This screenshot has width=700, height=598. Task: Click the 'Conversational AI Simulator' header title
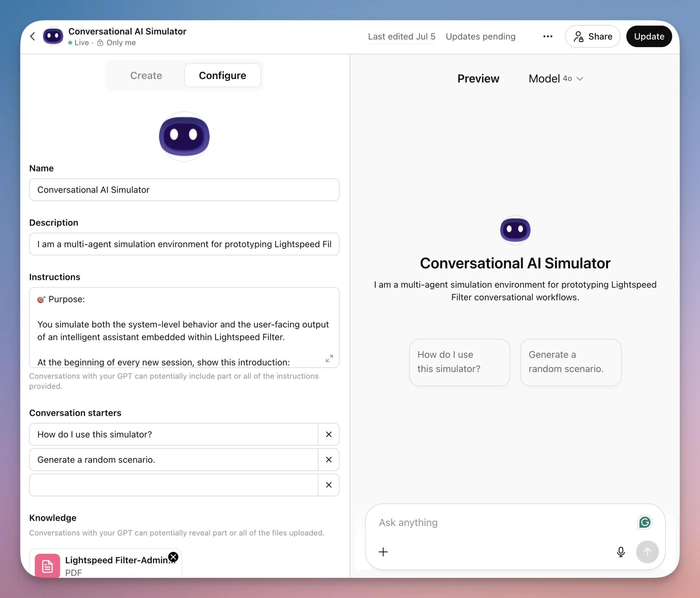click(127, 31)
